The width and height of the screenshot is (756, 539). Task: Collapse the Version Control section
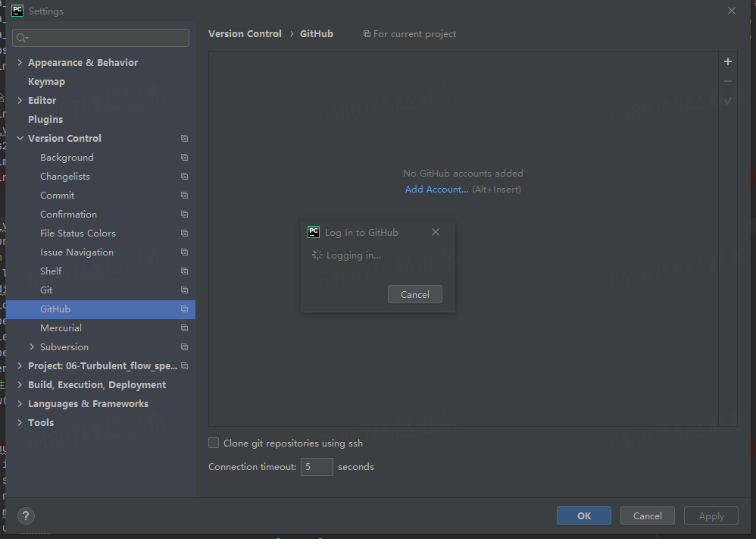pos(20,139)
